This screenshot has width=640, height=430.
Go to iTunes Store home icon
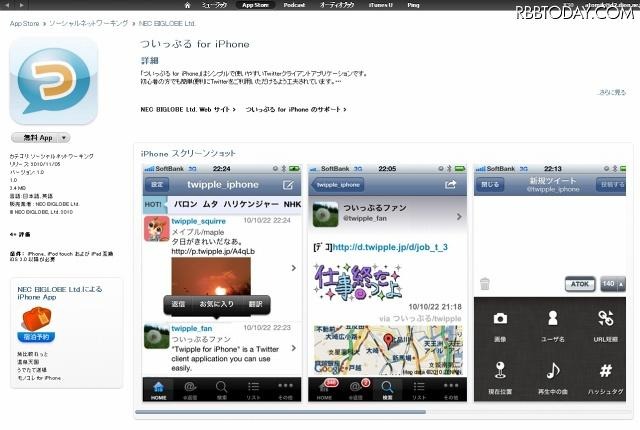pyautogui.click(x=187, y=5)
